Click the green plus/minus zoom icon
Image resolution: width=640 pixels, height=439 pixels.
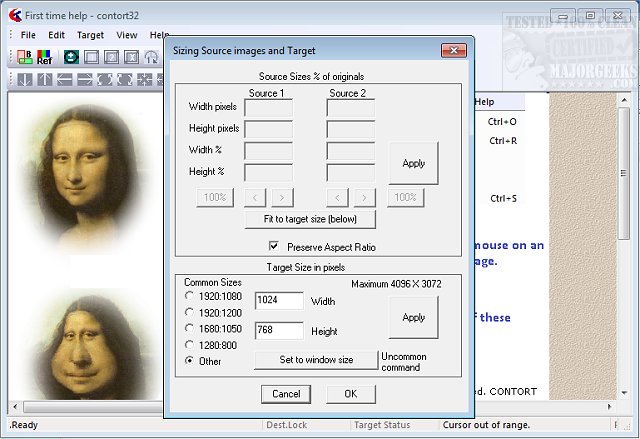click(71, 57)
